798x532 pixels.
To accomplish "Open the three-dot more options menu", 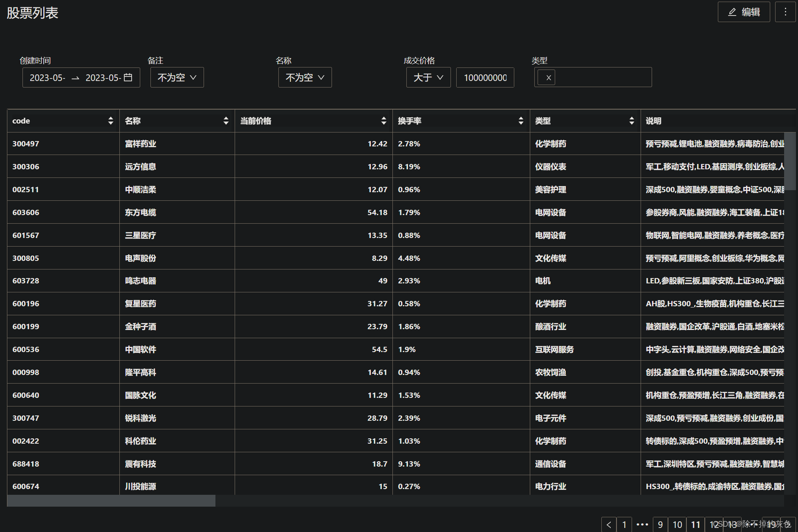I will point(785,12).
